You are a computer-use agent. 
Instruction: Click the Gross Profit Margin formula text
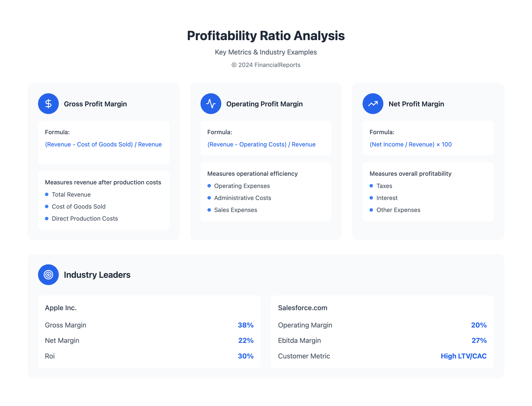click(103, 144)
